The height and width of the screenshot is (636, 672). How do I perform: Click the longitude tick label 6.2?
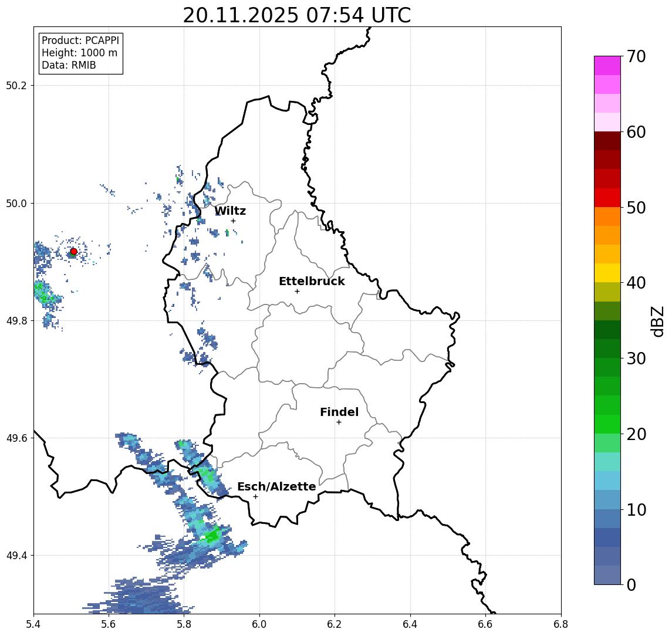pos(335,624)
